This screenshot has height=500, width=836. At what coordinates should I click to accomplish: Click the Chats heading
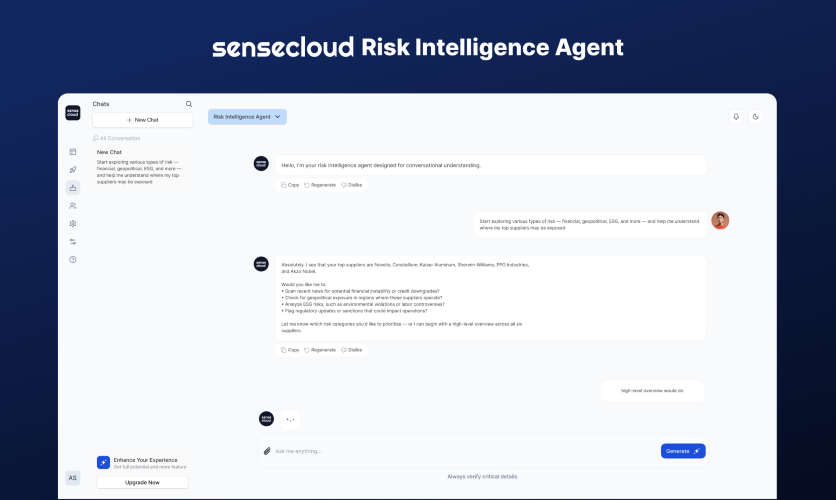101,104
